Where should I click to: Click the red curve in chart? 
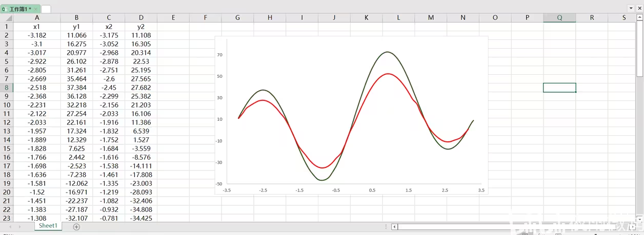pos(388,74)
